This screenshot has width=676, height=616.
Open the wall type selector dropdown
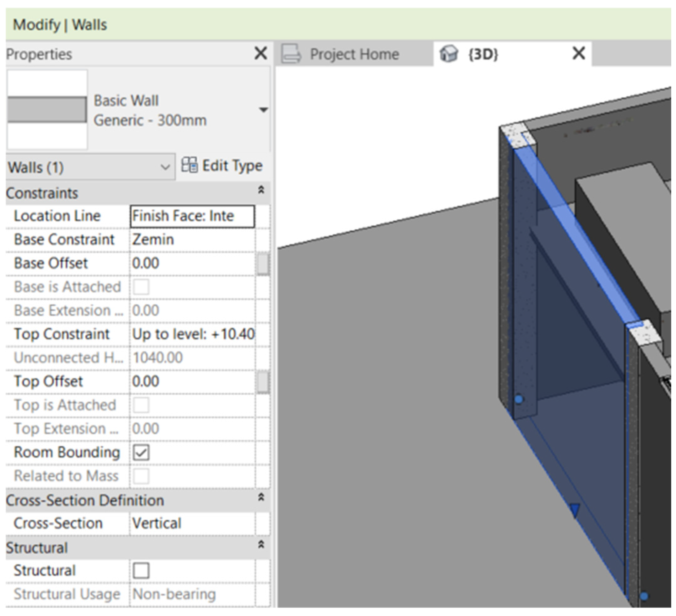(264, 110)
